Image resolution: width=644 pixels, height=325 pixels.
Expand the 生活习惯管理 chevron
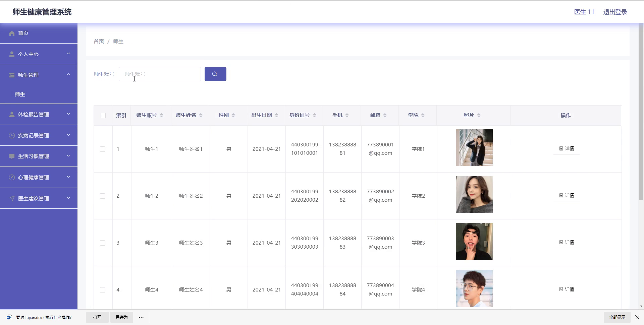68,156
